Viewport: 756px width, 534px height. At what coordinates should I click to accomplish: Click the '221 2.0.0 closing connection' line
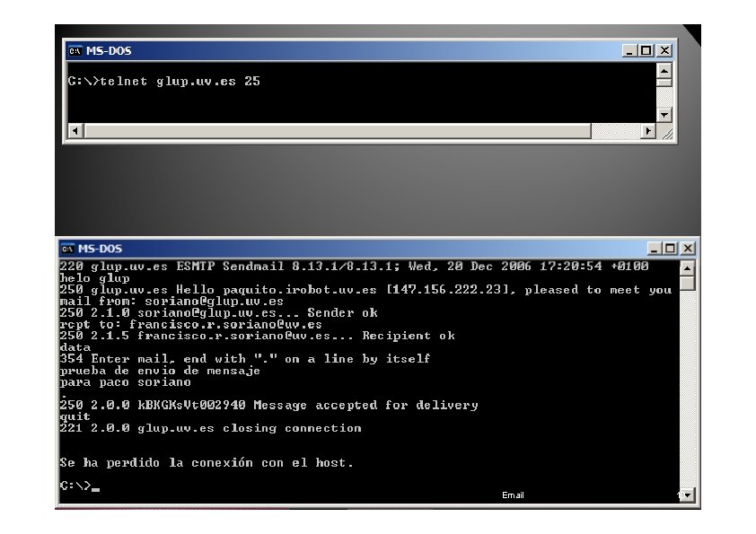tap(211, 428)
